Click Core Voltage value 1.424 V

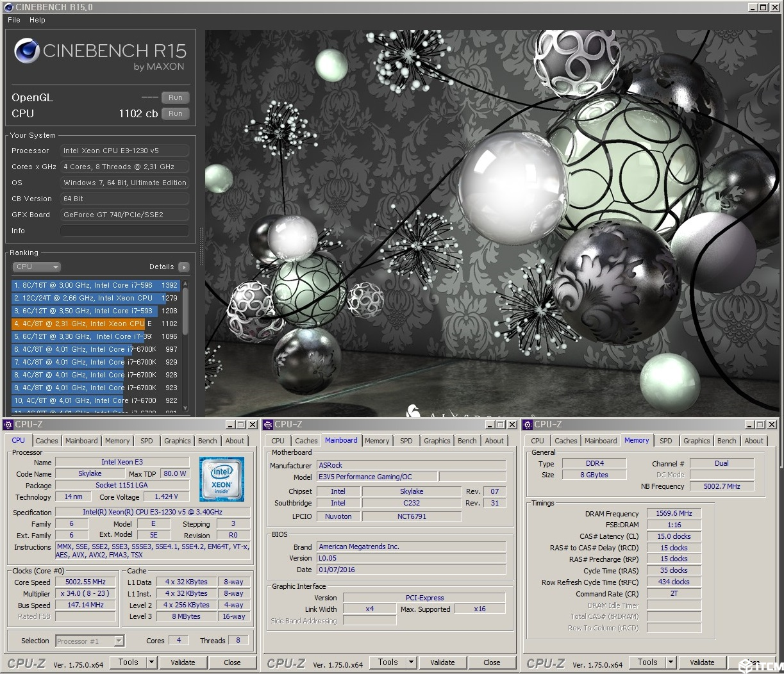tap(166, 497)
